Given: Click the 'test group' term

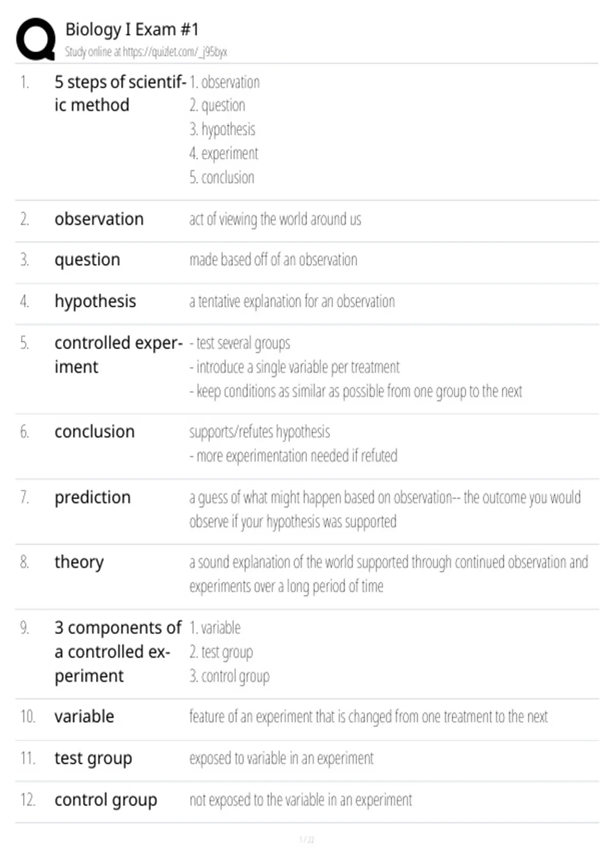Looking at the screenshot, I should tap(93, 758).
